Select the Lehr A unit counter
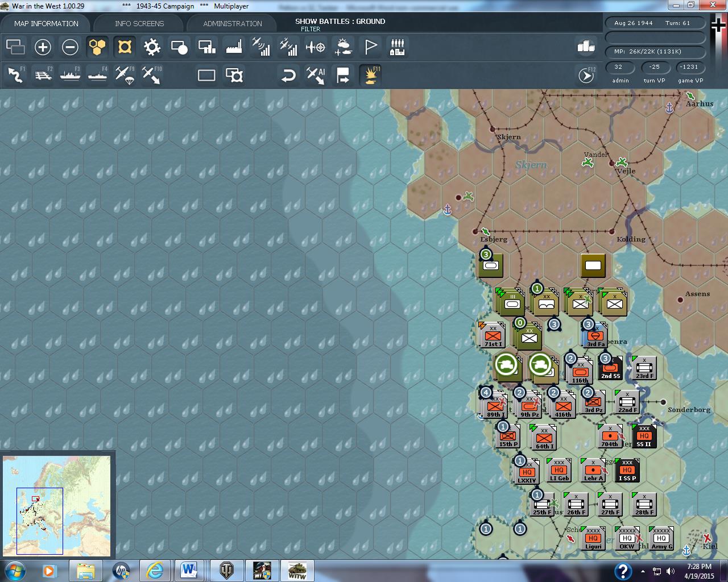 click(593, 469)
